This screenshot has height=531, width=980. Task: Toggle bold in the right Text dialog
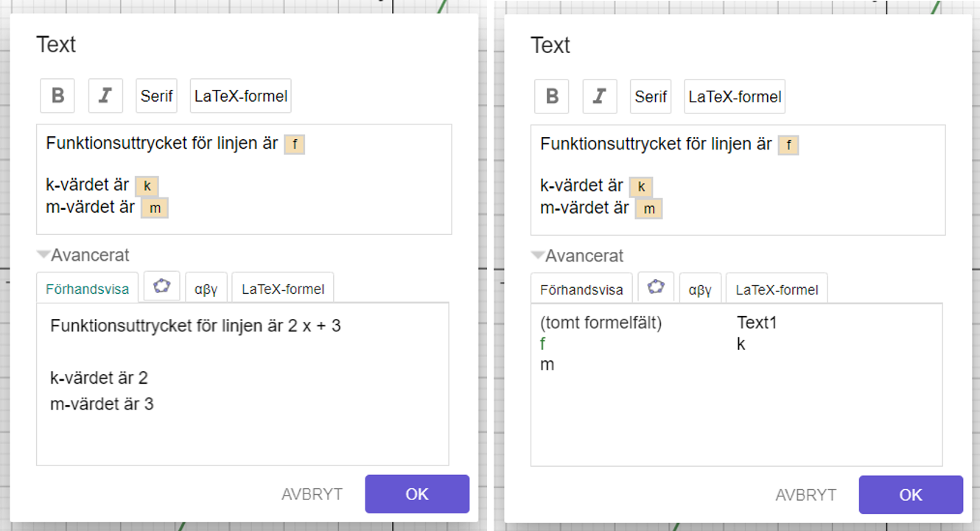[552, 96]
